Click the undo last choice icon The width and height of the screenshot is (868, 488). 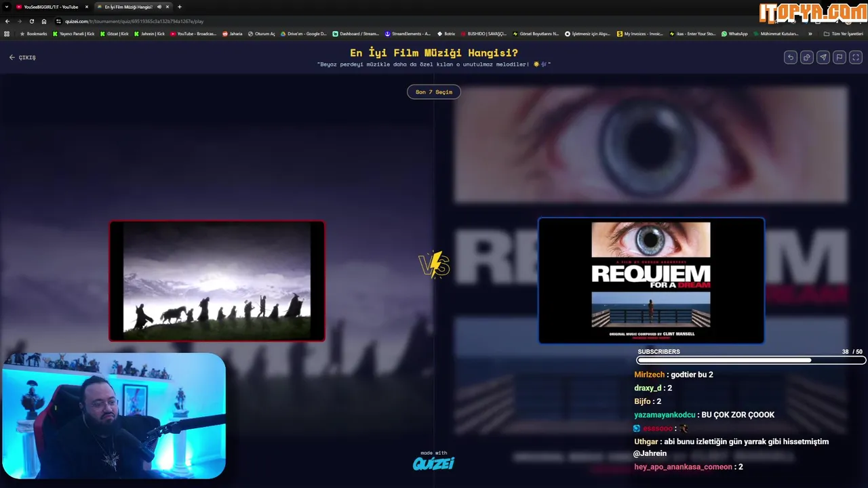791,58
